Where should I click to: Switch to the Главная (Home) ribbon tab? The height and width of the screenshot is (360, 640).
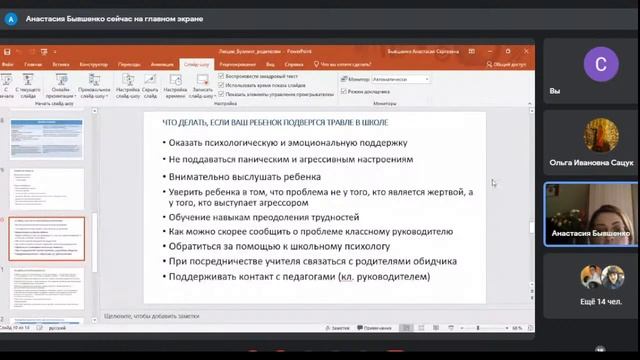(33, 64)
